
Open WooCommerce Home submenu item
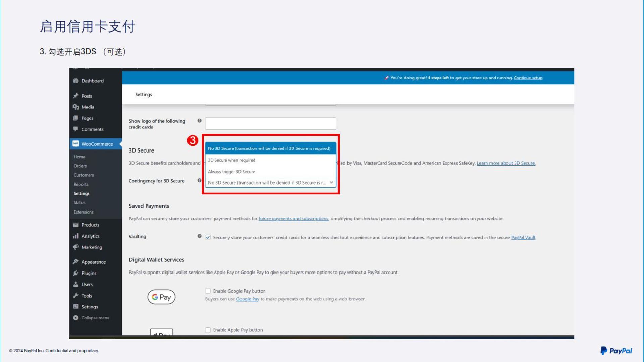[x=79, y=157]
